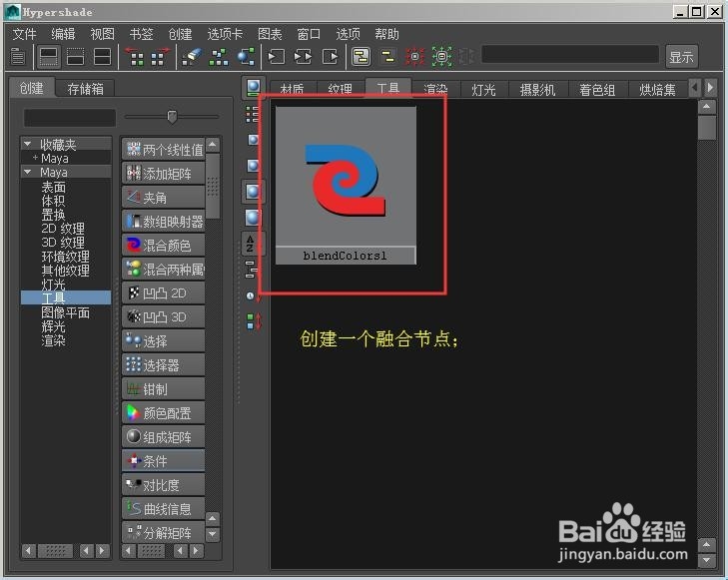The width and height of the screenshot is (728, 580).
Task: View as icons sphere button above list
Action: (x=254, y=88)
